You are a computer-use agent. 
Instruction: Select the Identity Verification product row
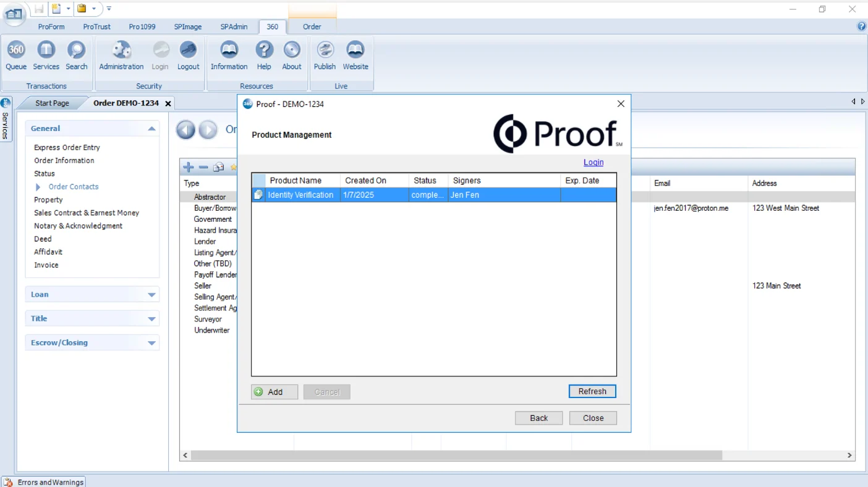(x=434, y=195)
